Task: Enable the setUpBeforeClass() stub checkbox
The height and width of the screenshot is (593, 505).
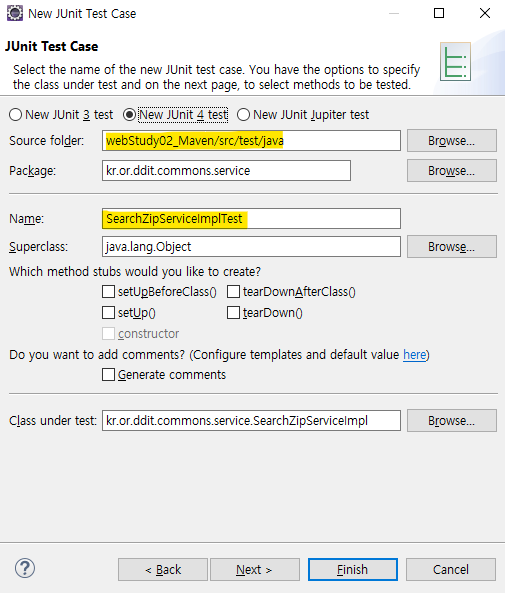Action: click(109, 292)
